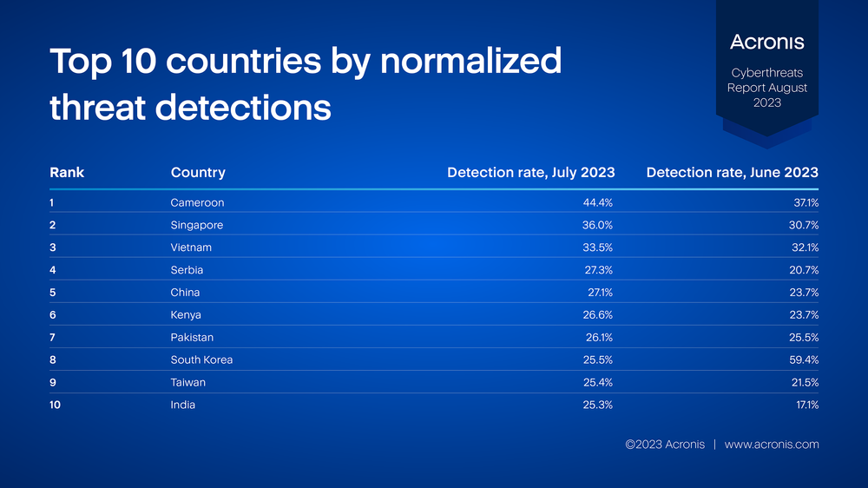868x488 pixels.
Task: Click the Detection rate, July 2023 header
Action: 531,172
